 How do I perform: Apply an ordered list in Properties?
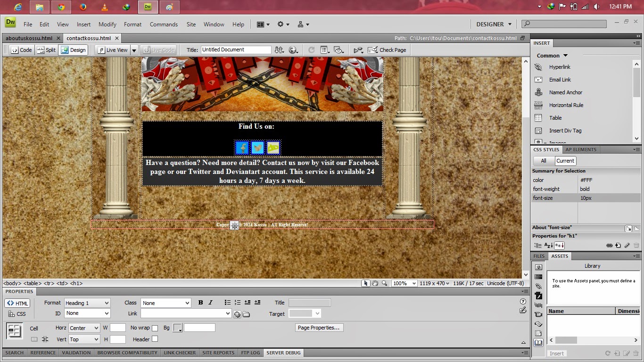click(x=238, y=303)
